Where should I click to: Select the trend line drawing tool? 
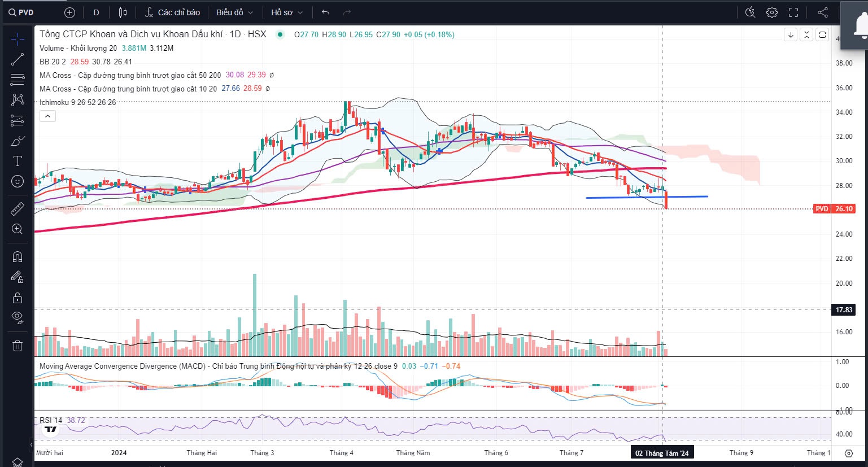[18, 59]
